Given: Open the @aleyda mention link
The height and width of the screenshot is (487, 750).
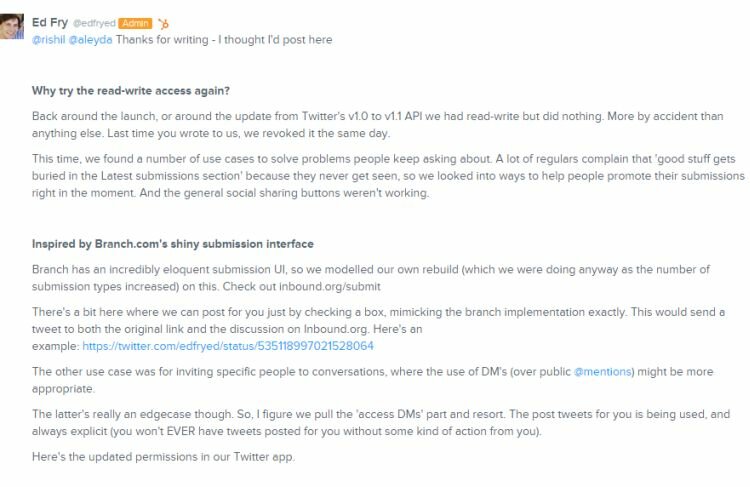Looking at the screenshot, I should click(x=91, y=39).
